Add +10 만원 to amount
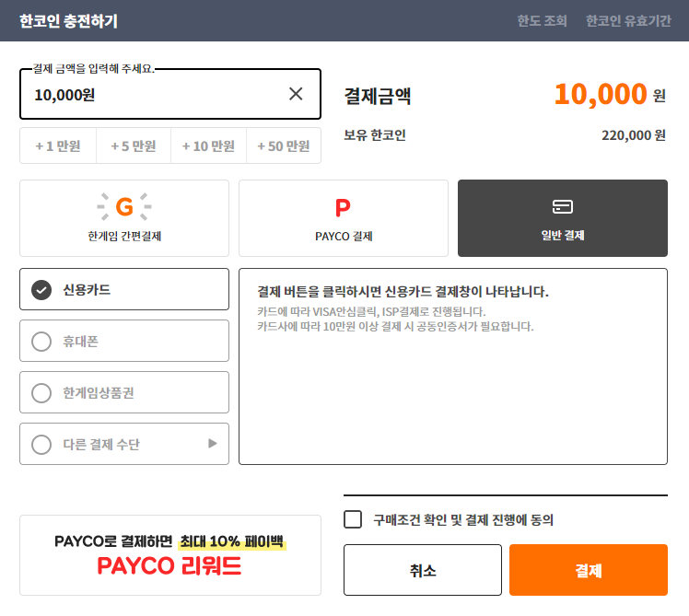Image resolution: width=689 pixels, height=616 pixels. pyautogui.click(x=208, y=145)
